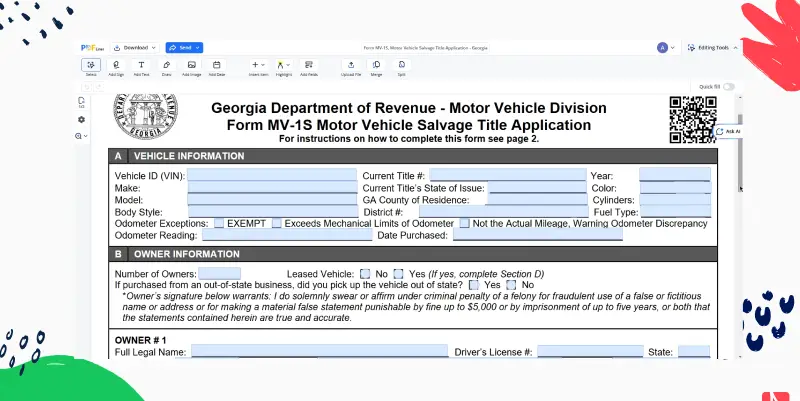This screenshot has height=401, width=800.
Task: Expand the Insert Item chevron
Action: coord(263,65)
